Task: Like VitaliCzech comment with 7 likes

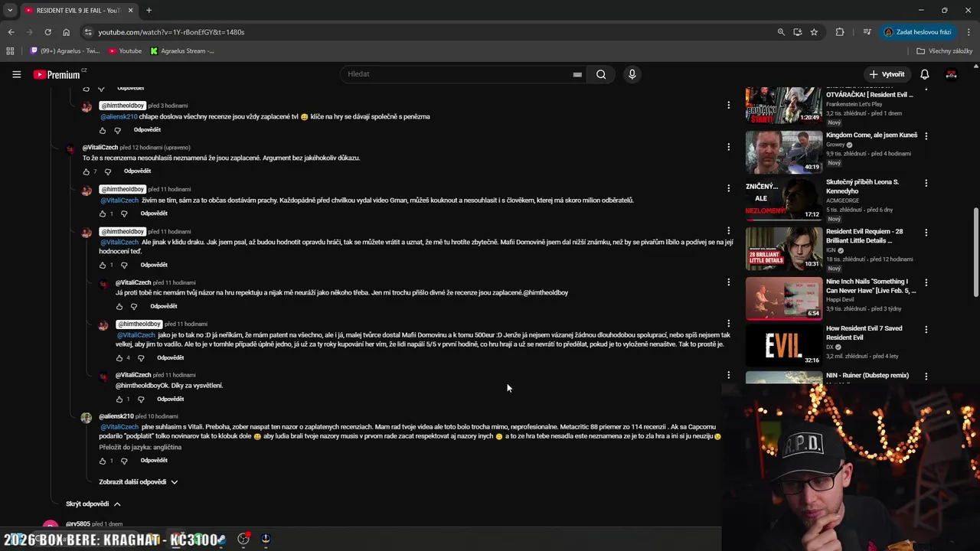Action: [86, 171]
